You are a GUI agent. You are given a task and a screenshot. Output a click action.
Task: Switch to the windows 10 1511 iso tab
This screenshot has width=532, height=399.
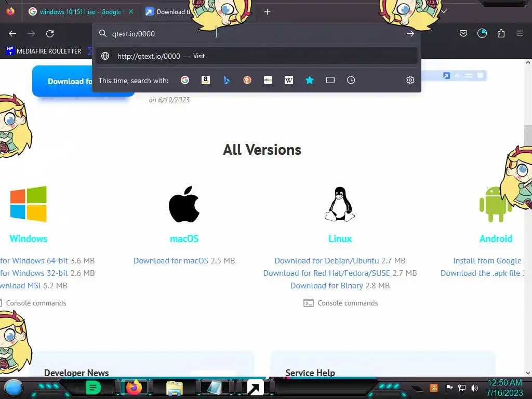[x=81, y=12]
